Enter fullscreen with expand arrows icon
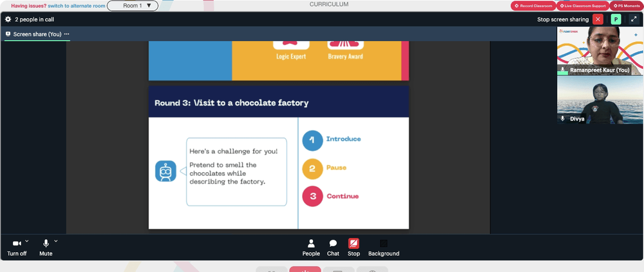 [633, 19]
